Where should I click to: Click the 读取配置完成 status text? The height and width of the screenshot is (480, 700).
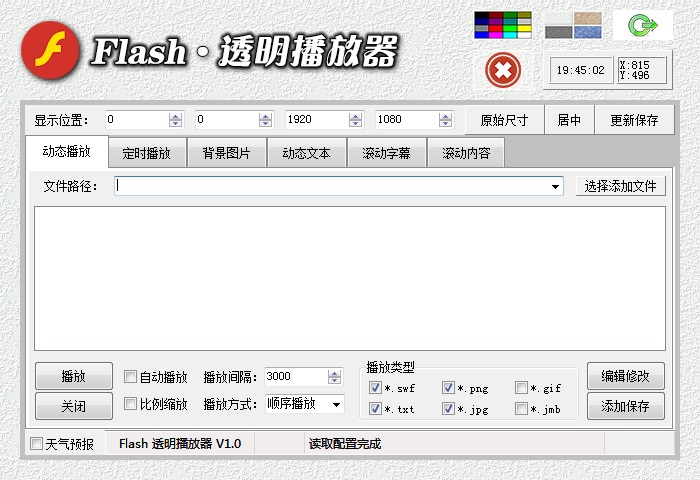pos(345,443)
